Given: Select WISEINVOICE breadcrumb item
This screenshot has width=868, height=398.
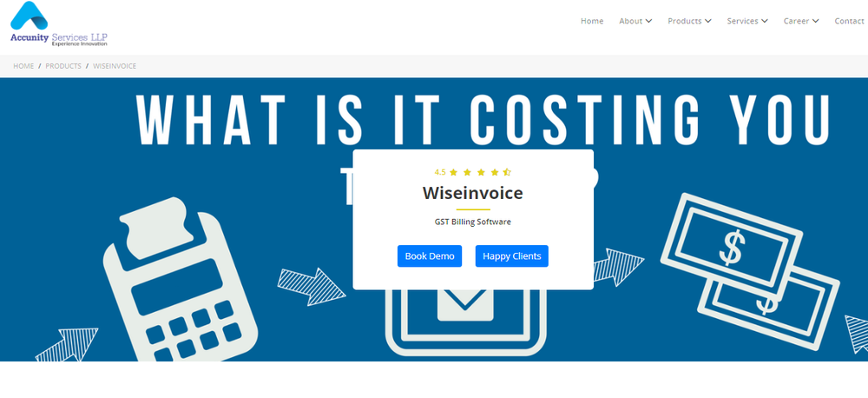Looking at the screenshot, I should 115,66.
